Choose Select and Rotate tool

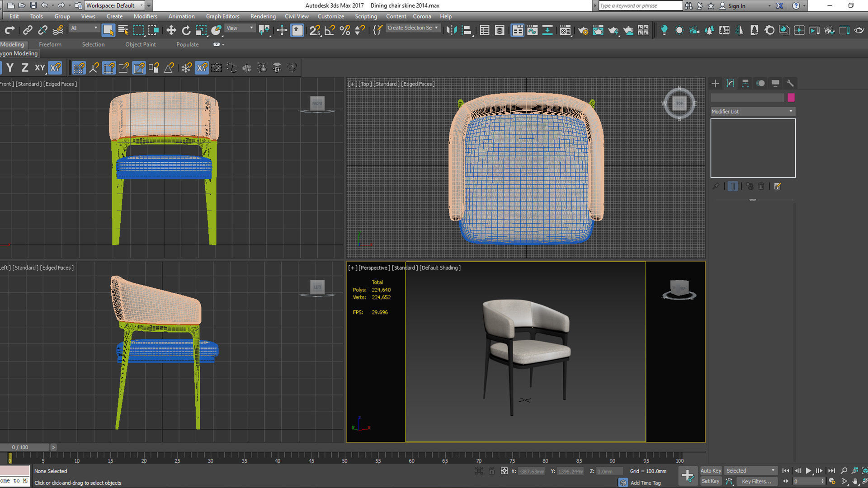pos(186,30)
